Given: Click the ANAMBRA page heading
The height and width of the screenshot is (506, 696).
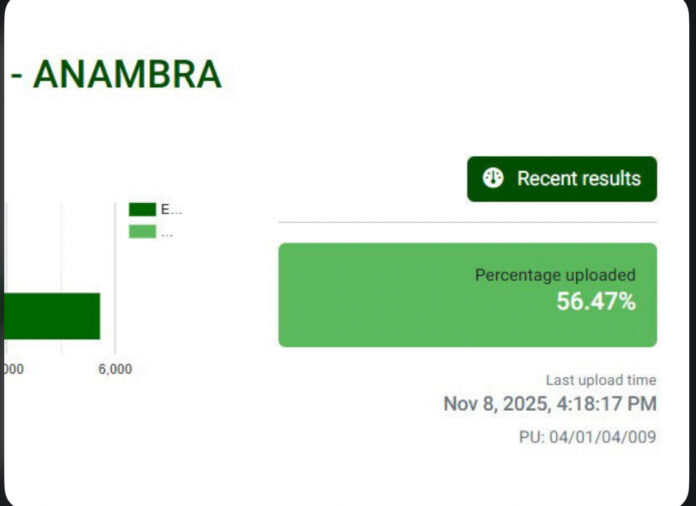Looking at the screenshot, I should coord(126,76).
